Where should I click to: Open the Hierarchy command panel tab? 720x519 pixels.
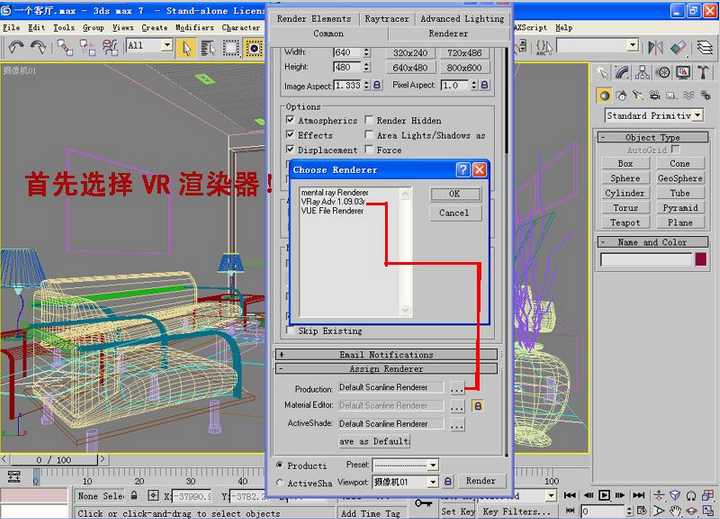642,72
